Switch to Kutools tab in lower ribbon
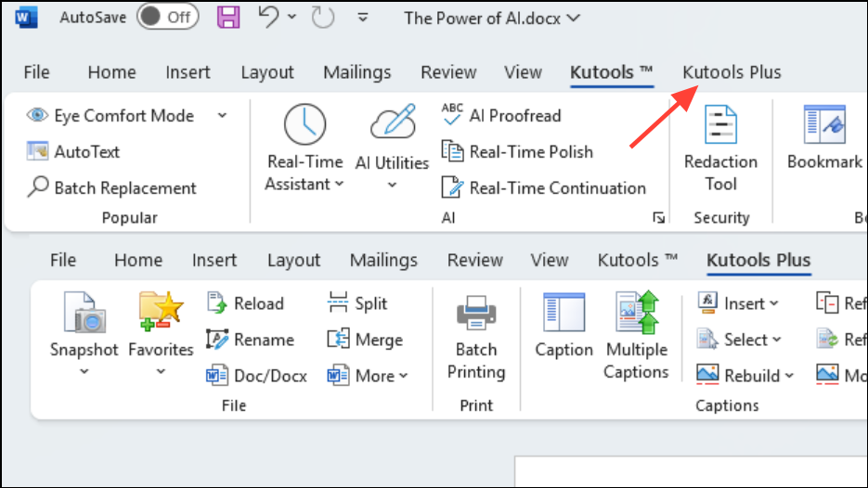The height and width of the screenshot is (488, 868). 637,261
